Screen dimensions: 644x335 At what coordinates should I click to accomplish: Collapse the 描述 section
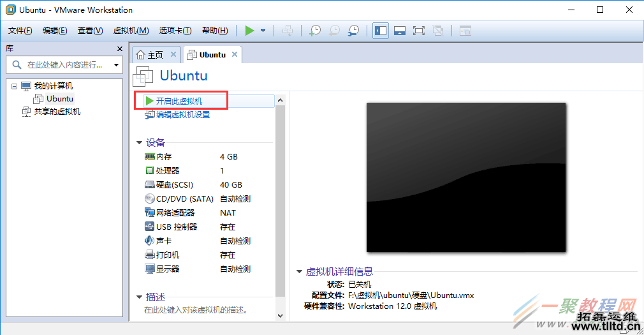click(x=139, y=297)
